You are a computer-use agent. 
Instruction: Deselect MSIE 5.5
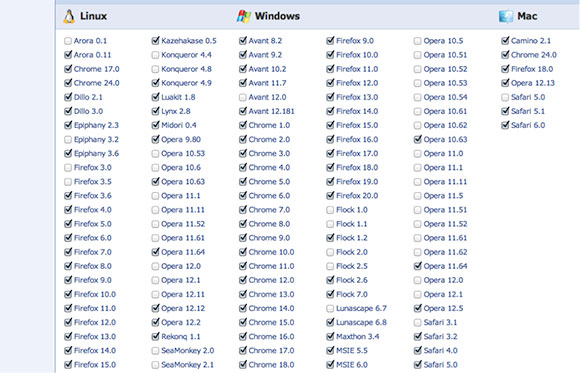point(330,350)
